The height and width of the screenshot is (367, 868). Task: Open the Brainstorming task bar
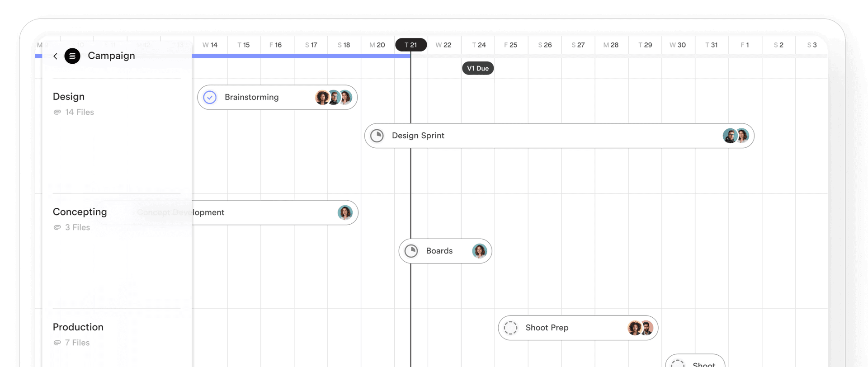(277, 97)
